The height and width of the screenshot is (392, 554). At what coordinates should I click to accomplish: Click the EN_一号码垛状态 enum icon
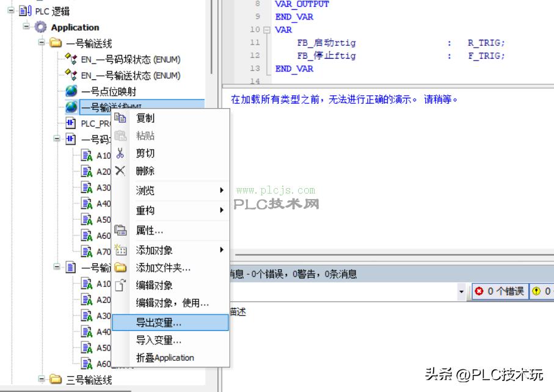pyautogui.click(x=71, y=59)
